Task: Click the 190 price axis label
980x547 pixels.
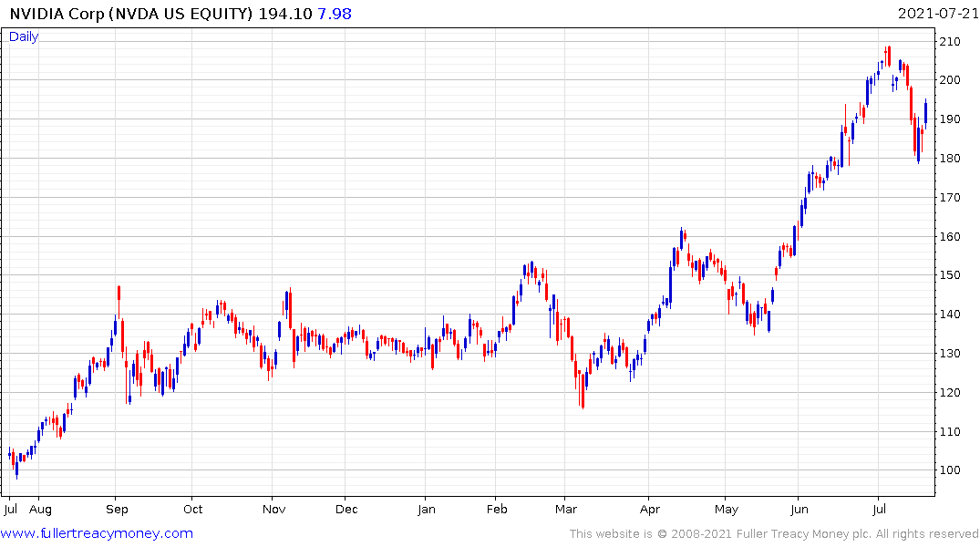Action: (950, 119)
